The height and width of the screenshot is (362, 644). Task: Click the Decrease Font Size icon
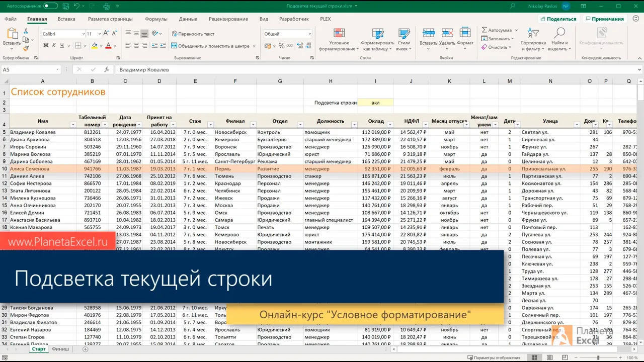[x=115, y=34]
